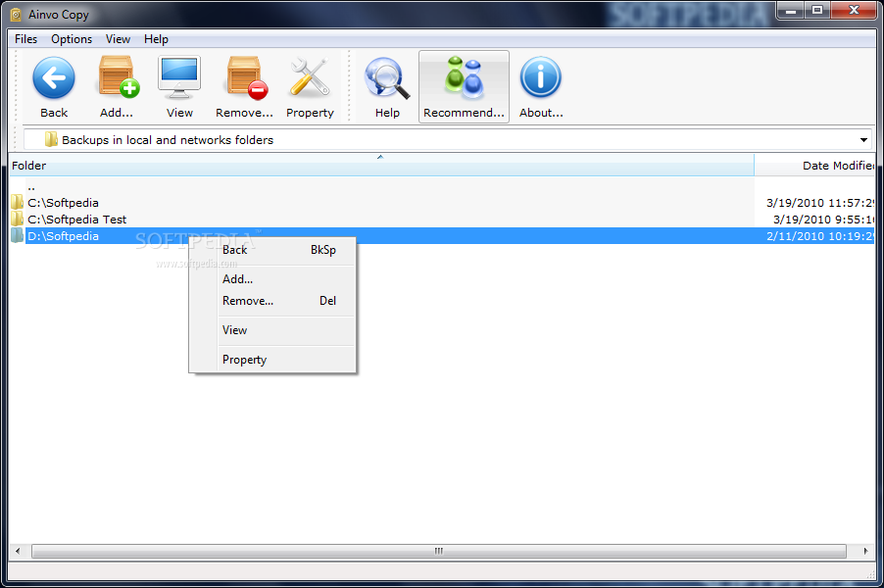Screen dimensions: 884x588
Task: Click 'Backups in local and networks folders' field
Action: pos(447,140)
